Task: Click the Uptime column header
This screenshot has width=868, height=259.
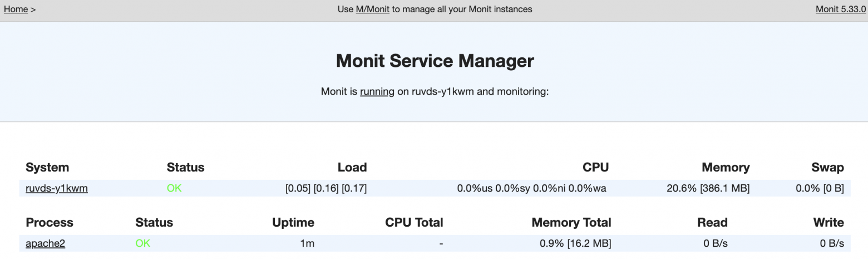Action: pos(293,223)
